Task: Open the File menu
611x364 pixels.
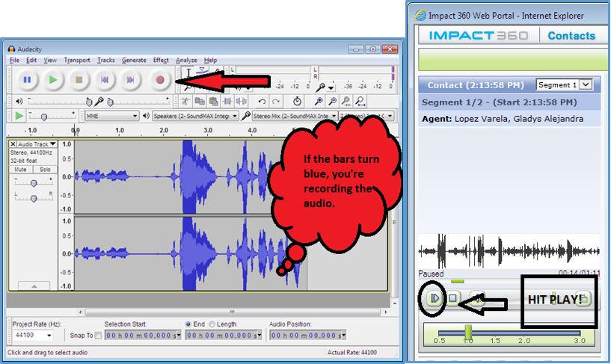Action: click(x=14, y=61)
